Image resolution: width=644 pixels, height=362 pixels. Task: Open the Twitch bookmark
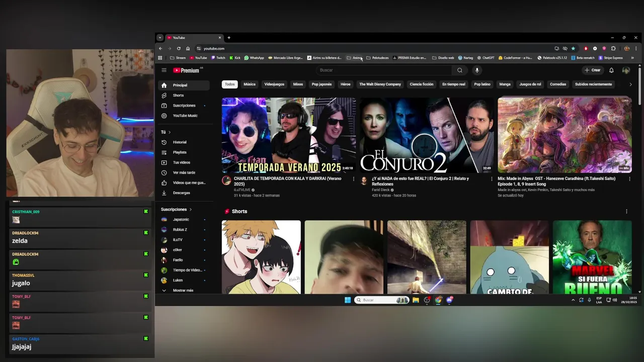pyautogui.click(x=218, y=58)
